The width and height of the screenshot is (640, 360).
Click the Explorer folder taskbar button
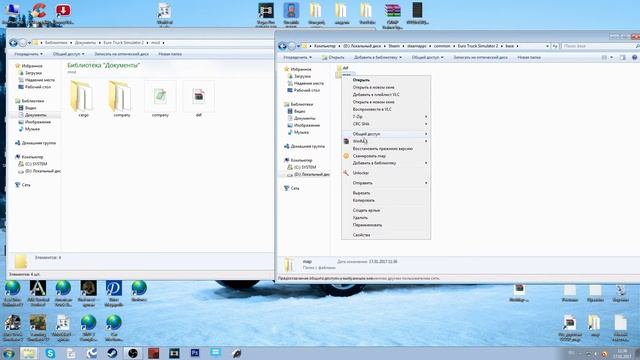[29, 353]
